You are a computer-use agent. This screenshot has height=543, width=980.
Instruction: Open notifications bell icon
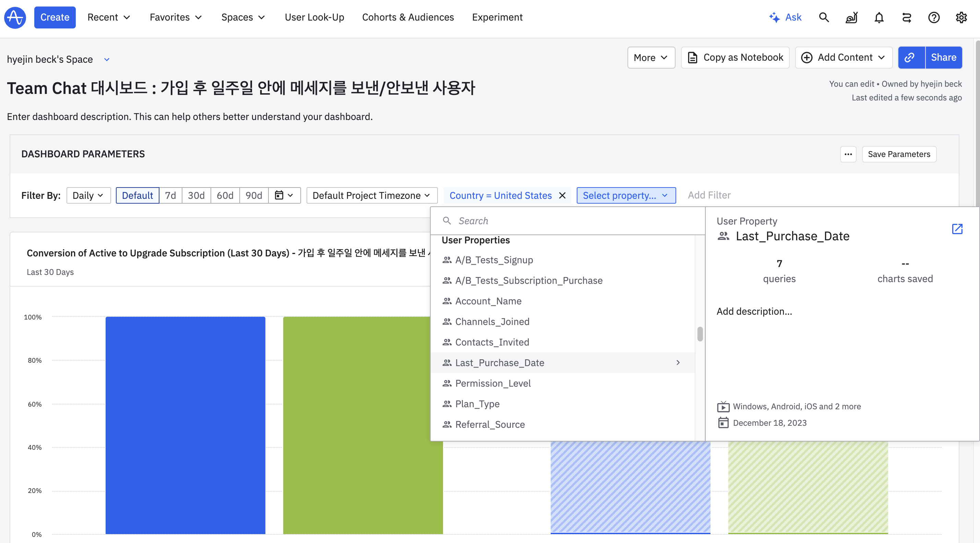point(879,17)
